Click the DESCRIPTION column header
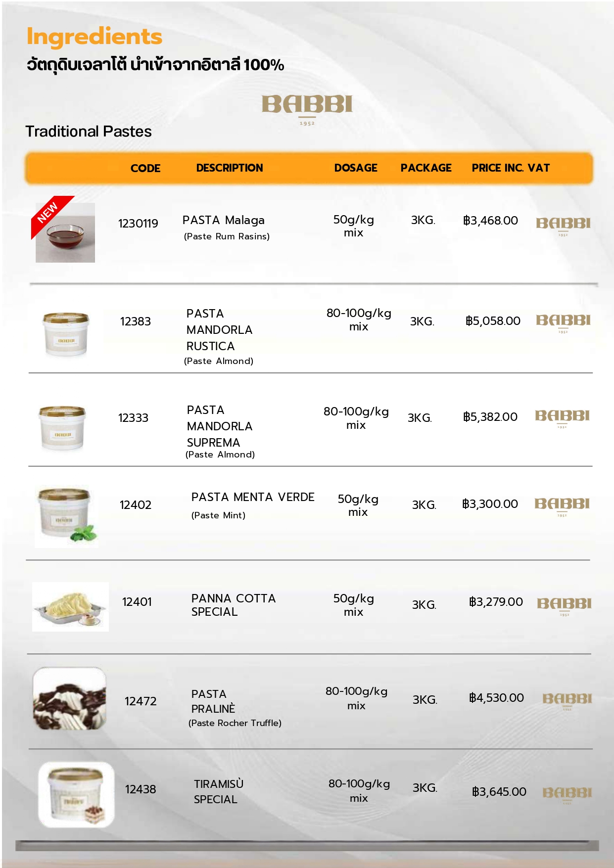This screenshot has width=614, height=868. coord(230,168)
